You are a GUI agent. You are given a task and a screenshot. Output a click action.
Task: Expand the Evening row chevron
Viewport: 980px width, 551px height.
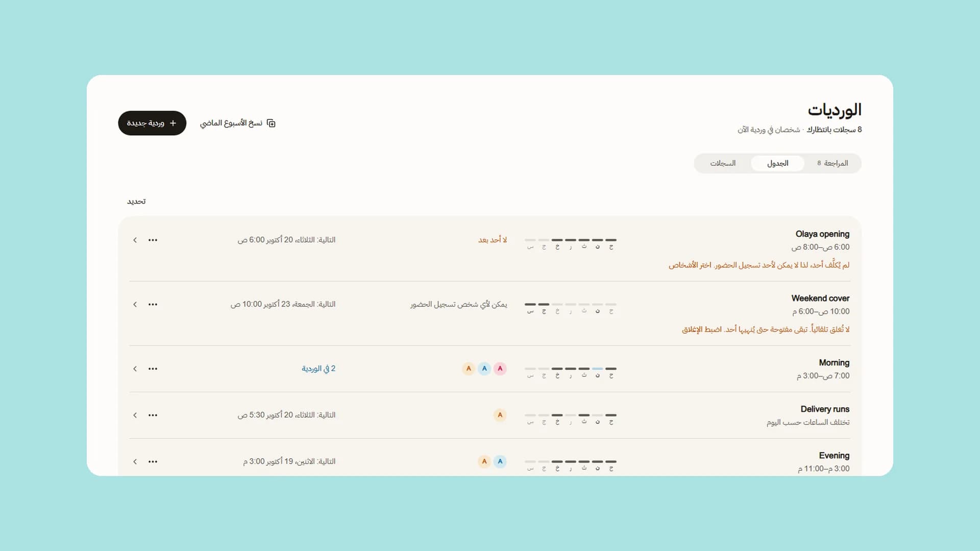point(135,461)
